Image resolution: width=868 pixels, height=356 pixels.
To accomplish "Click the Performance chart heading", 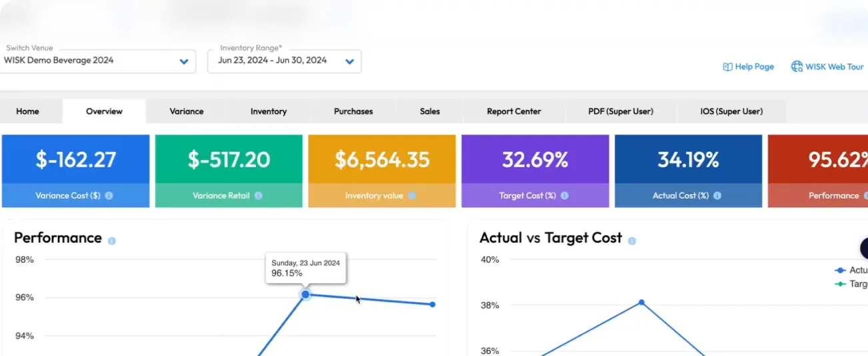I will 58,238.
